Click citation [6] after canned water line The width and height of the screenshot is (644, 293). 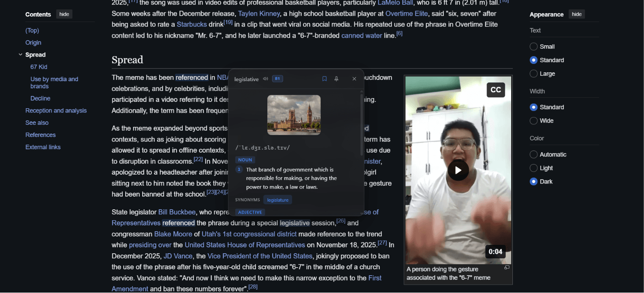click(x=399, y=33)
